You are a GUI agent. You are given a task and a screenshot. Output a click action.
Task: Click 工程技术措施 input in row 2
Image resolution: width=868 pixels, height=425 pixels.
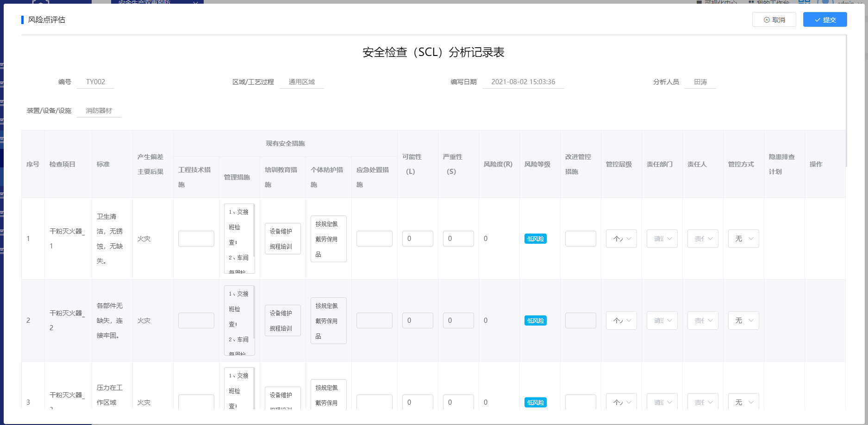(196, 320)
